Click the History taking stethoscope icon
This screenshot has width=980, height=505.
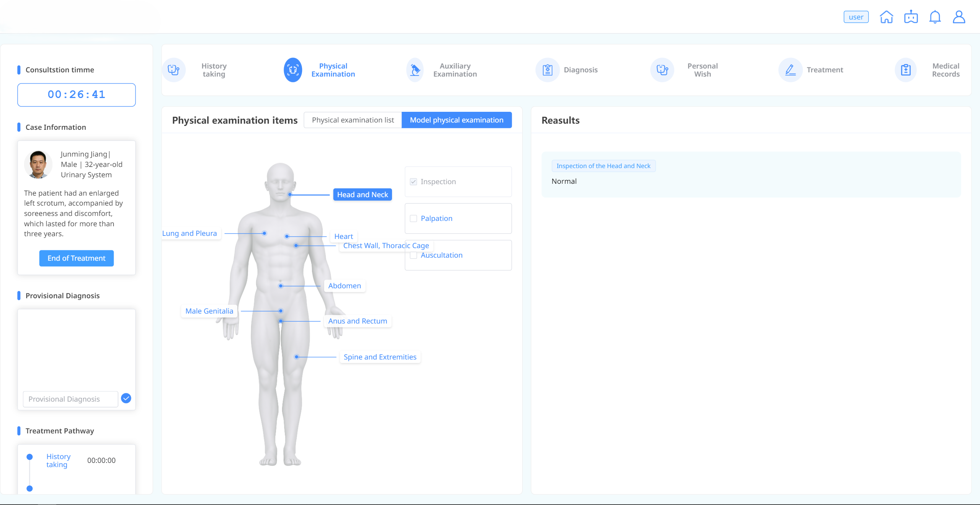pyautogui.click(x=174, y=70)
